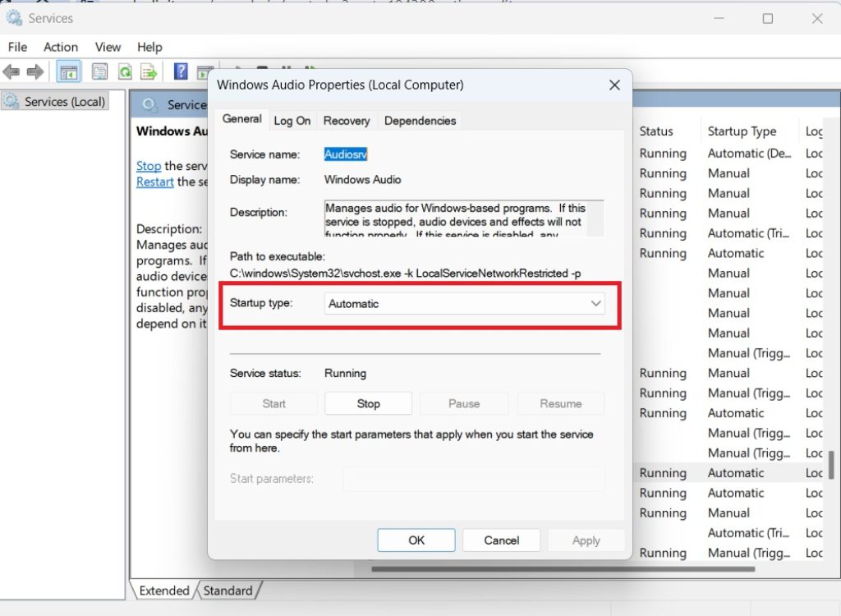Screen dimensions: 841x616
Task: Click the description scrollbar in dialog
Action: [x=595, y=218]
